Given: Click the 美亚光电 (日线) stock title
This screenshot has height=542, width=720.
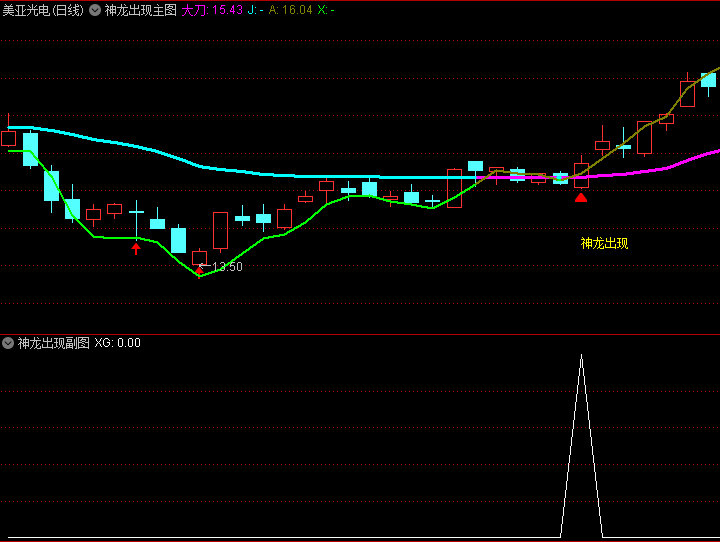Looking at the screenshot, I should tap(43, 10).
